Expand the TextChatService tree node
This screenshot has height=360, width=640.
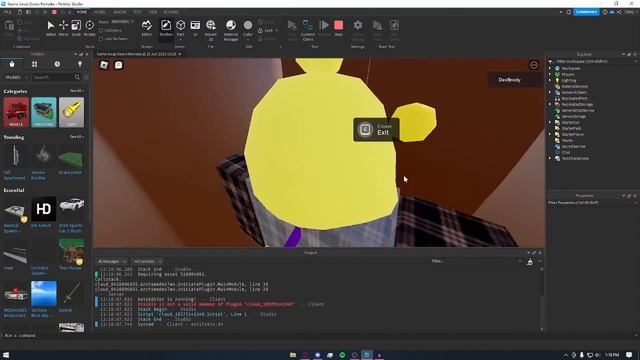pos(550,158)
